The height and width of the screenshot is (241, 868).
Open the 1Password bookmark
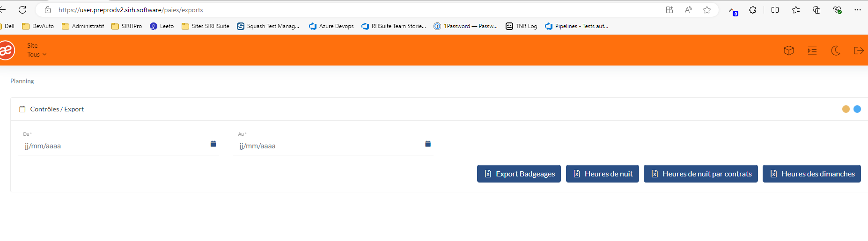coord(466,26)
